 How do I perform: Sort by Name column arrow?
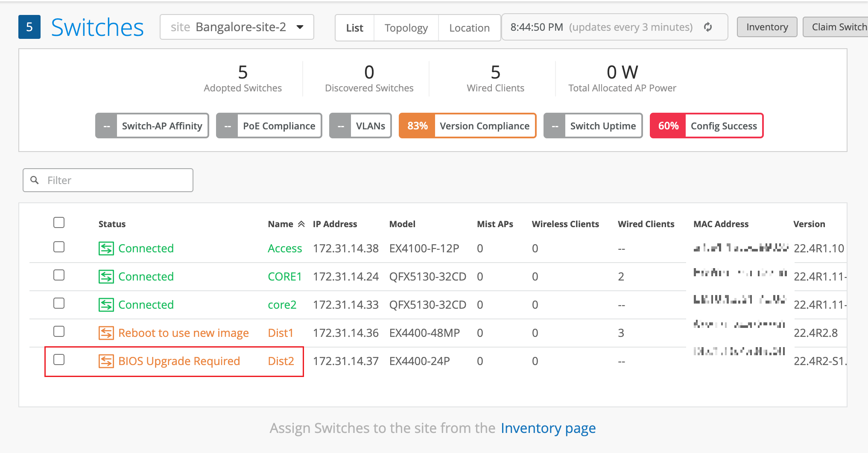click(301, 224)
